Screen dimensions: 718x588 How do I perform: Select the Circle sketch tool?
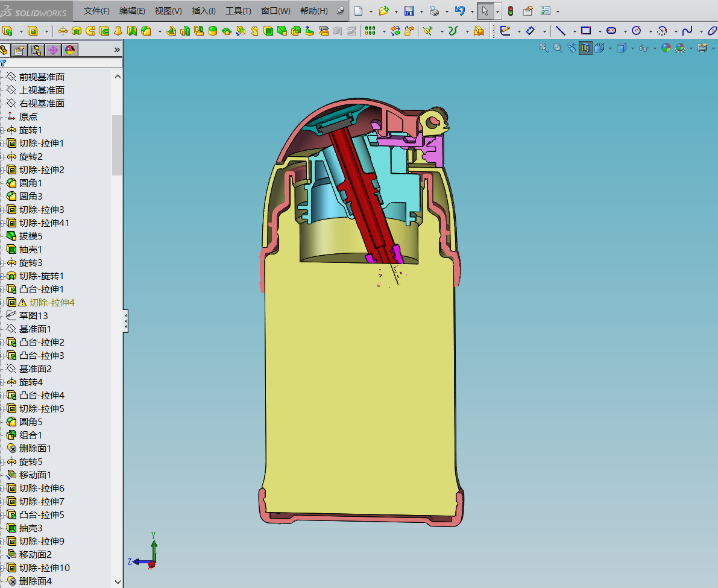pyautogui.click(x=637, y=31)
